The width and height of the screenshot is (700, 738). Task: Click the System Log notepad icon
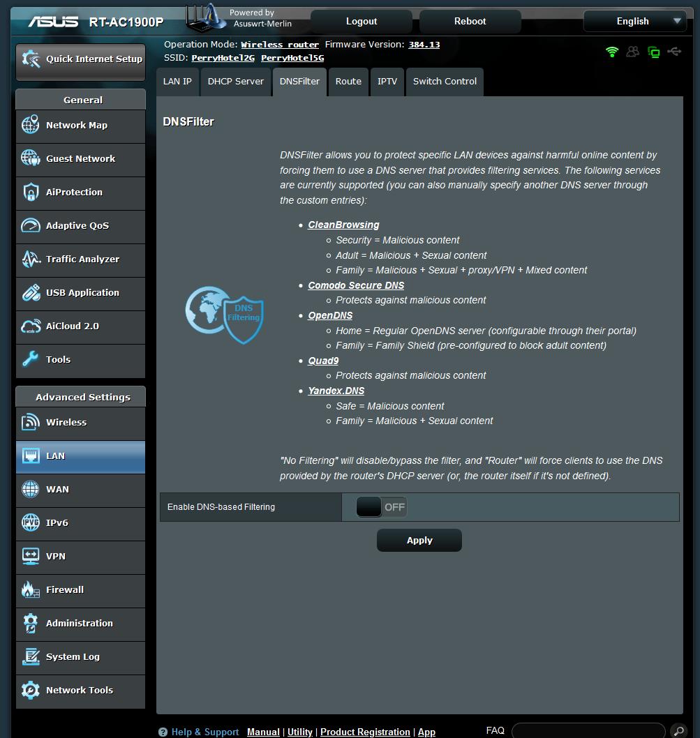click(31, 656)
